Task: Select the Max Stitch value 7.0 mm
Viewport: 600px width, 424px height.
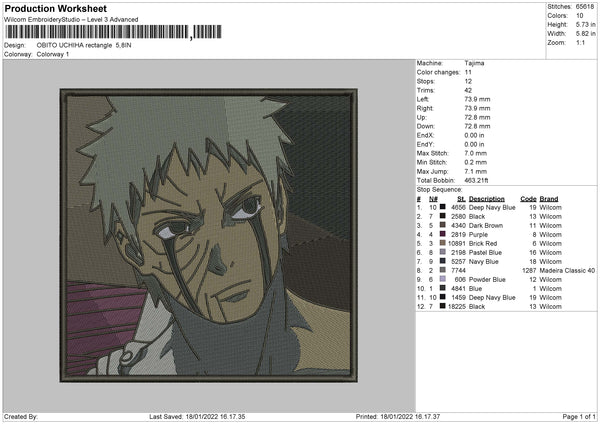Action: [x=475, y=153]
